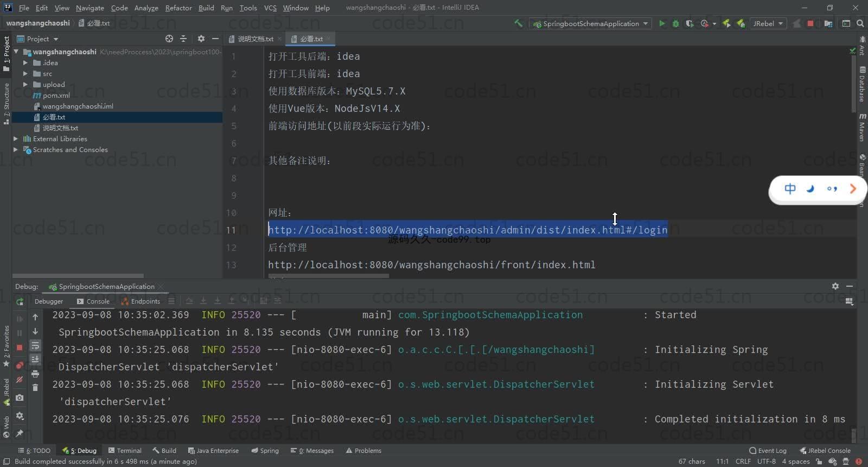Viewport: 868px width, 467px height.
Task: Open the File menu
Action: point(24,8)
